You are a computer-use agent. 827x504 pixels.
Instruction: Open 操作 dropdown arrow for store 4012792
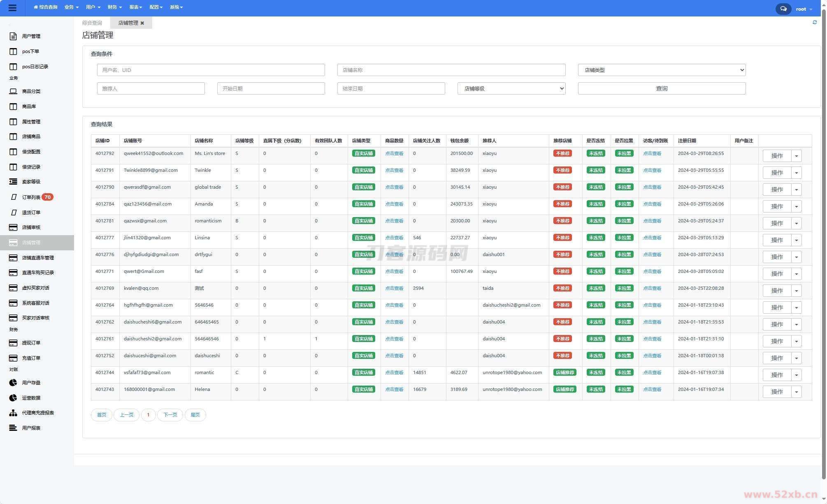(x=796, y=156)
